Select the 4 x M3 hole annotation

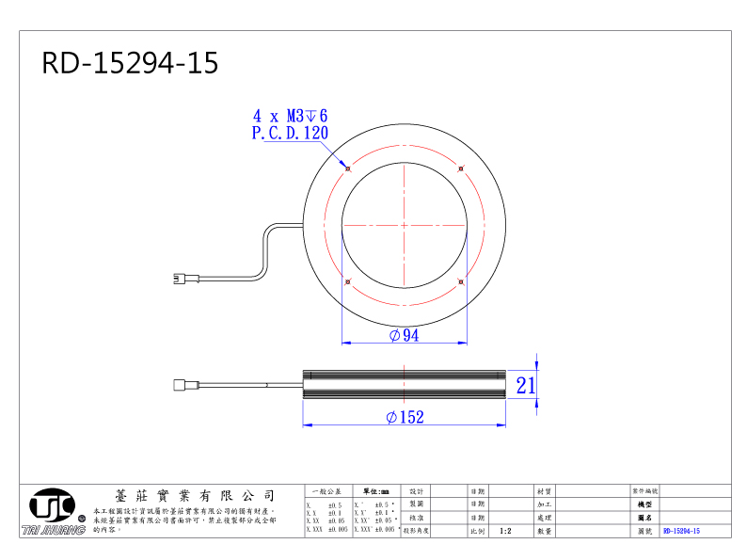[x=290, y=116]
